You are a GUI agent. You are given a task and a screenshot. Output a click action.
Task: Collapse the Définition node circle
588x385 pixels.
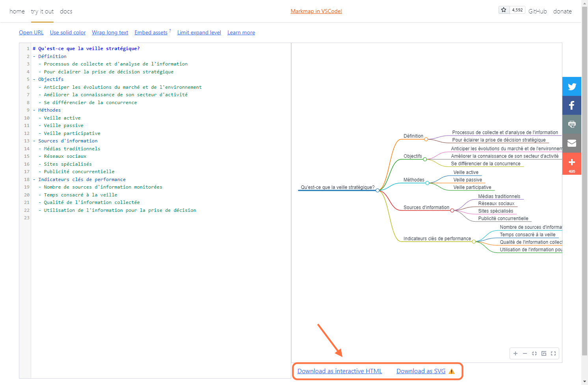click(x=426, y=139)
